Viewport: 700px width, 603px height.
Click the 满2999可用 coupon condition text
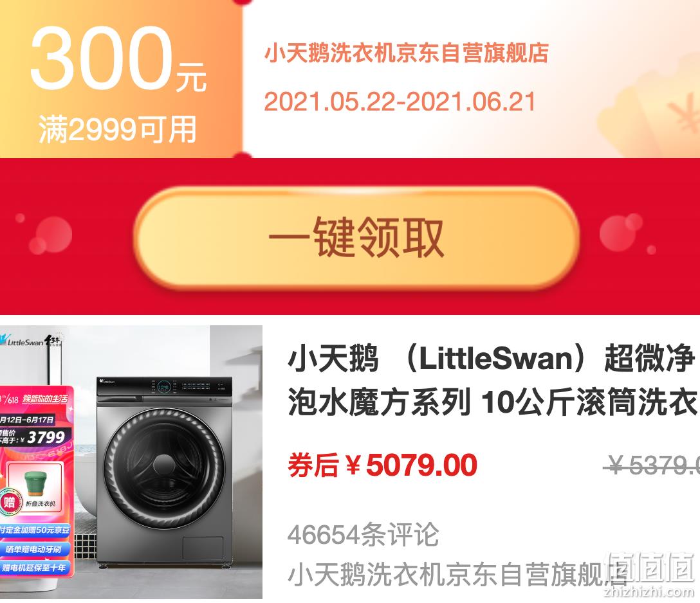[118, 130]
